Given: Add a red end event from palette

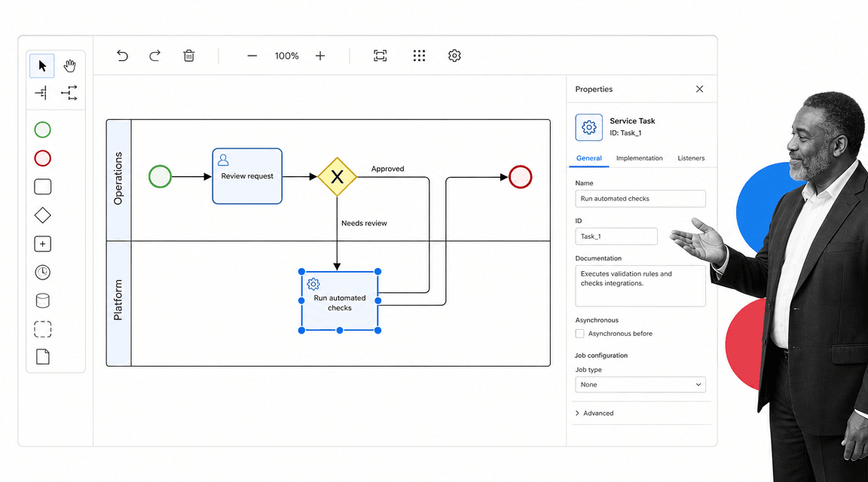Looking at the screenshot, I should [43, 158].
